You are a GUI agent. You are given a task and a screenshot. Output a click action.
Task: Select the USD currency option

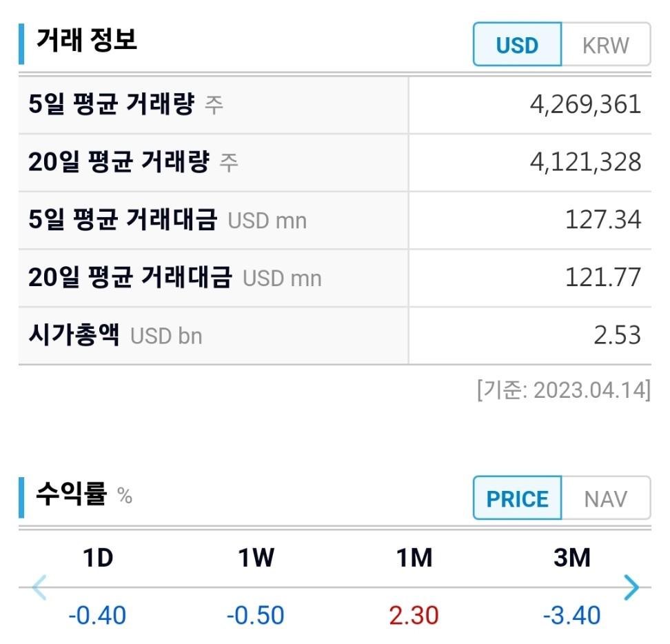[x=516, y=45]
